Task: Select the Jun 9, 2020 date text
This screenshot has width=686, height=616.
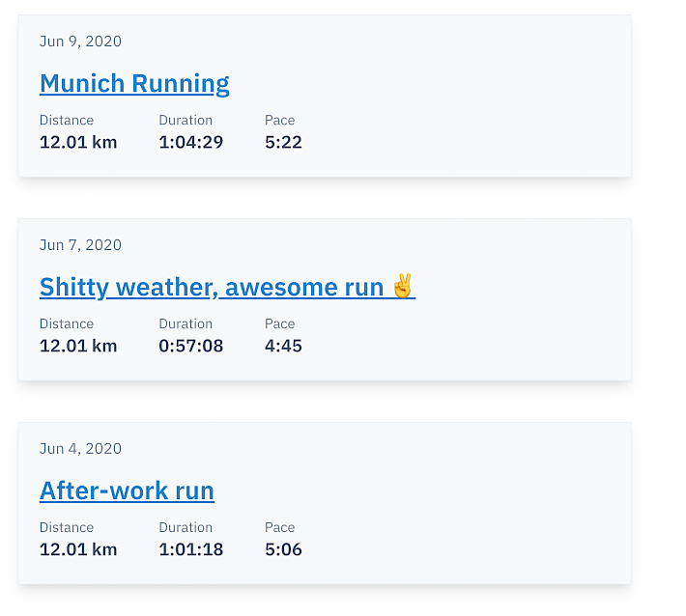Action: [80, 42]
